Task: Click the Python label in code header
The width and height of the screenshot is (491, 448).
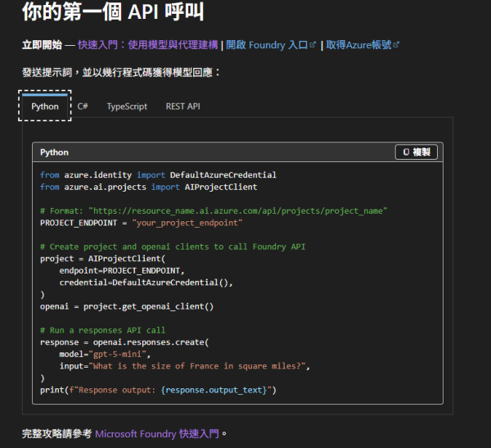Action: (x=54, y=152)
